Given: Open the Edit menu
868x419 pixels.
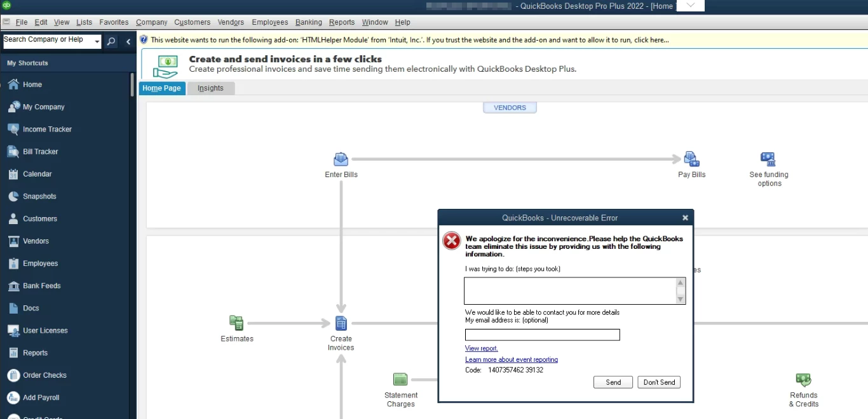Looking at the screenshot, I should [x=41, y=22].
